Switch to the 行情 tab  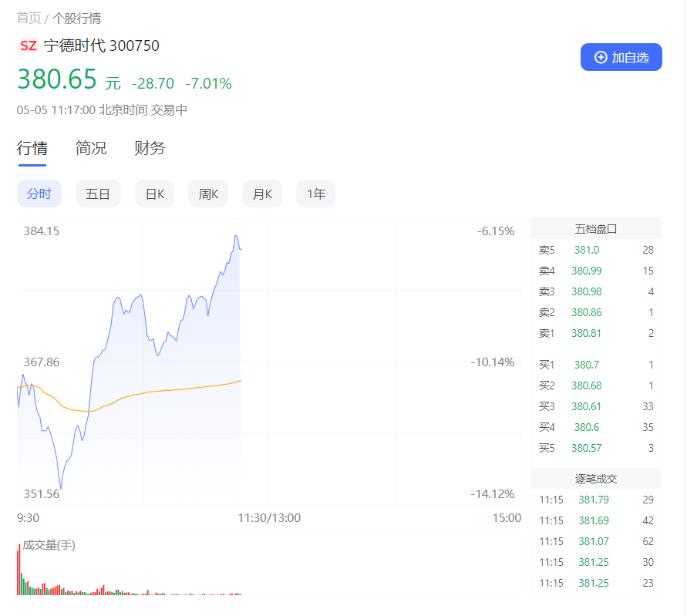pyautogui.click(x=32, y=148)
